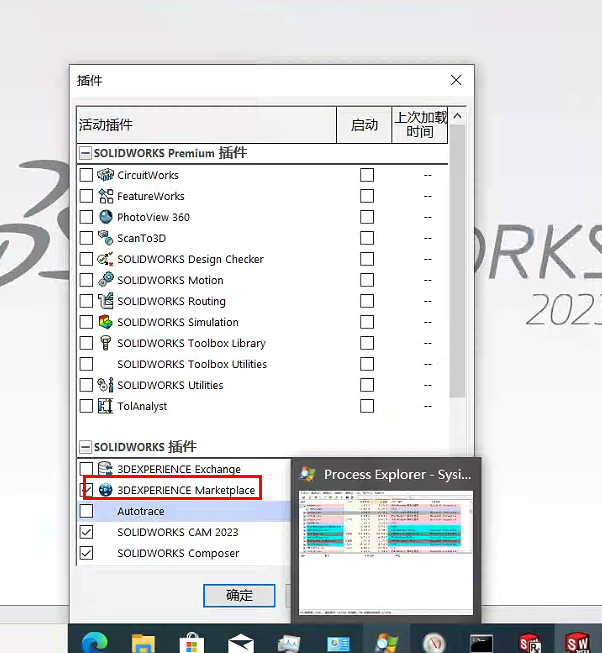This screenshot has height=653, width=602.
Task: Click the SOLIDWORKS Routing icon
Action: (105, 301)
